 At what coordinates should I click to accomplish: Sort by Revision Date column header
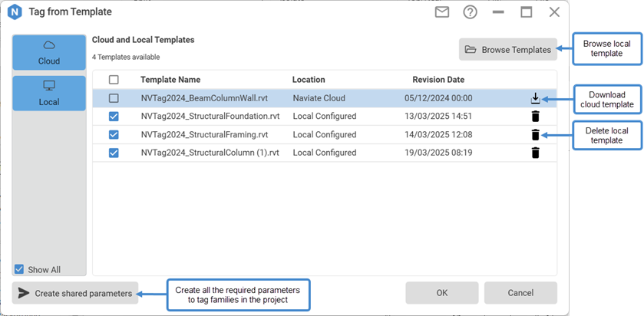click(x=438, y=80)
